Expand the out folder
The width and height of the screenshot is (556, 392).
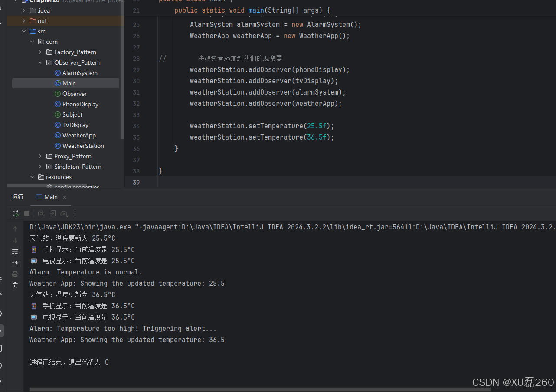click(x=24, y=21)
